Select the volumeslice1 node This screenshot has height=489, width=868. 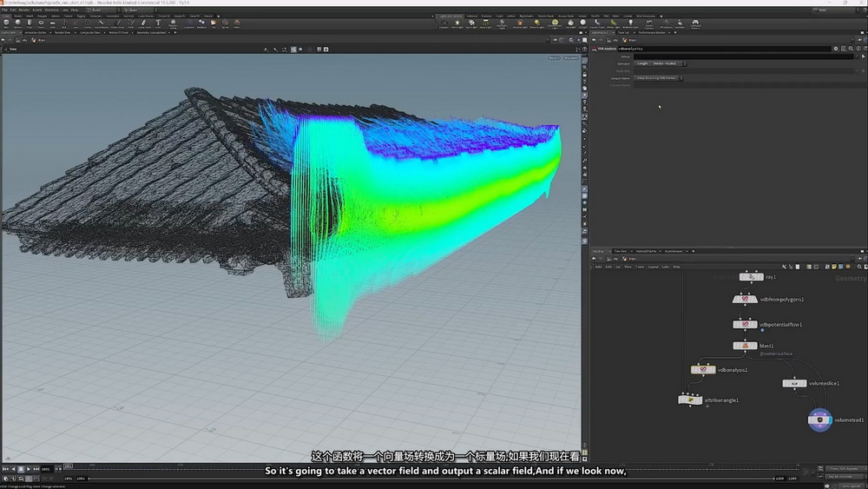[794, 383]
